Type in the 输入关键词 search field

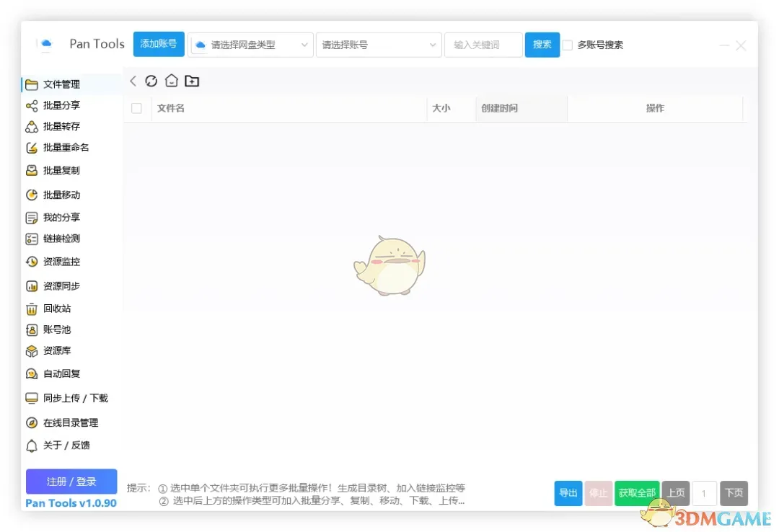pos(483,45)
